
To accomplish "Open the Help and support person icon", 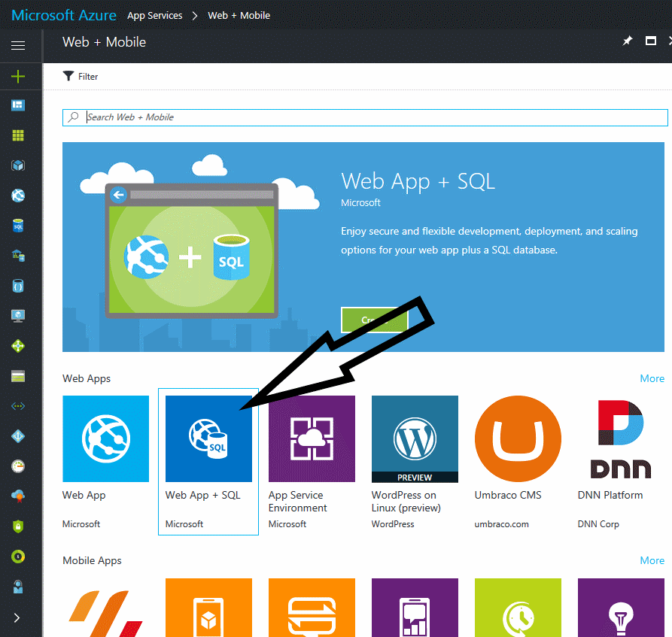I will click(x=18, y=587).
